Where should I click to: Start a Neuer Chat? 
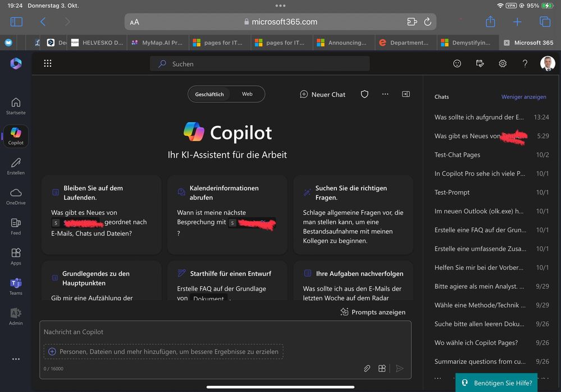pyautogui.click(x=322, y=94)
